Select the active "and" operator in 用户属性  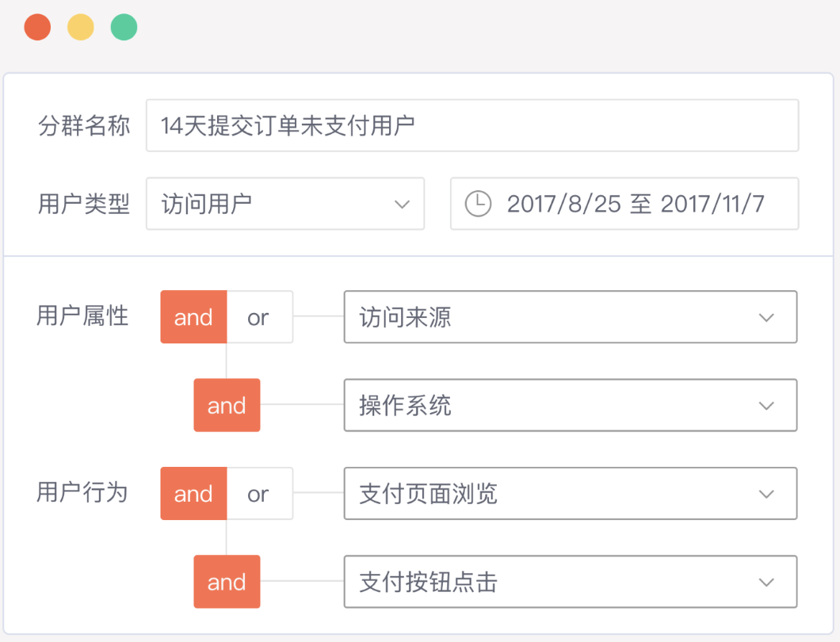point(193,317)
